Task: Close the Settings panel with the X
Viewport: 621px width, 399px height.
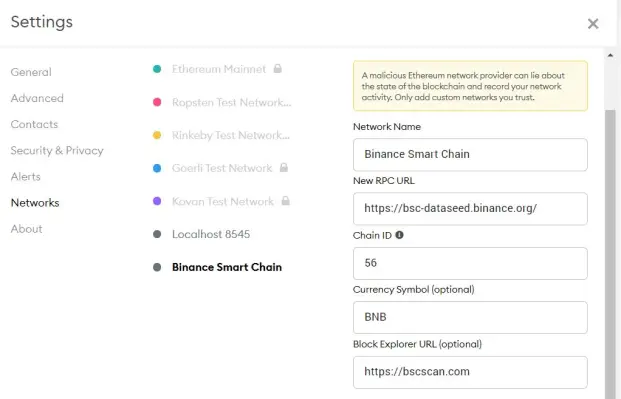Action: (x=592, y=24)
